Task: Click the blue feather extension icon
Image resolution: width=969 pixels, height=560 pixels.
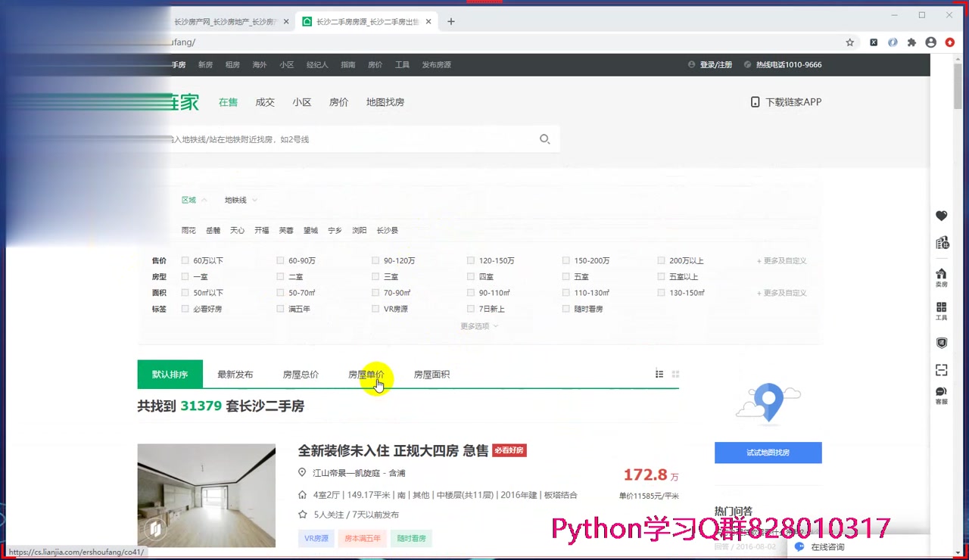Action: (x=893, y=42)
